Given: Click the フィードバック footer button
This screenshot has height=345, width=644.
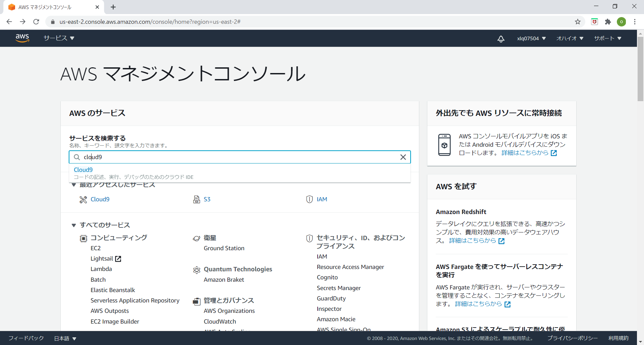Looking at the screenshot, I should click(x=26, y=338).
